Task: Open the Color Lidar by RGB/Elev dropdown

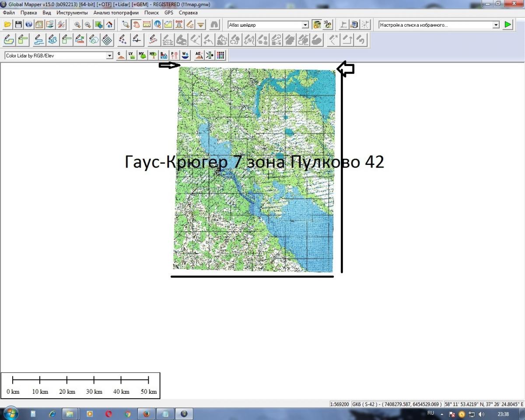Action: coord(109,56)
